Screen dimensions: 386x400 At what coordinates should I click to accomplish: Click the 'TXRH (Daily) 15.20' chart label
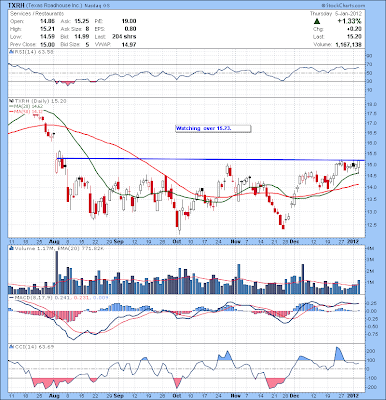[40, 101]
